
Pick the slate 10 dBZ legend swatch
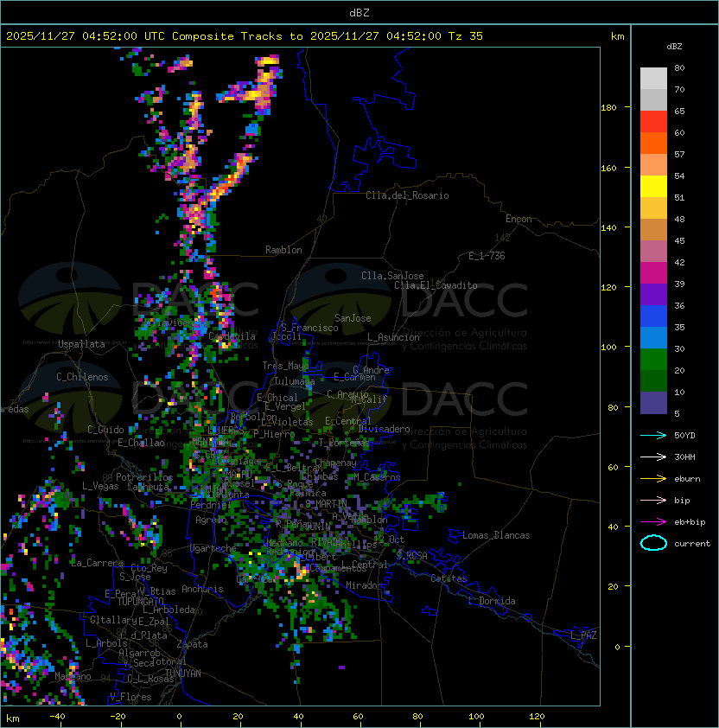click(x=653, y=403)
